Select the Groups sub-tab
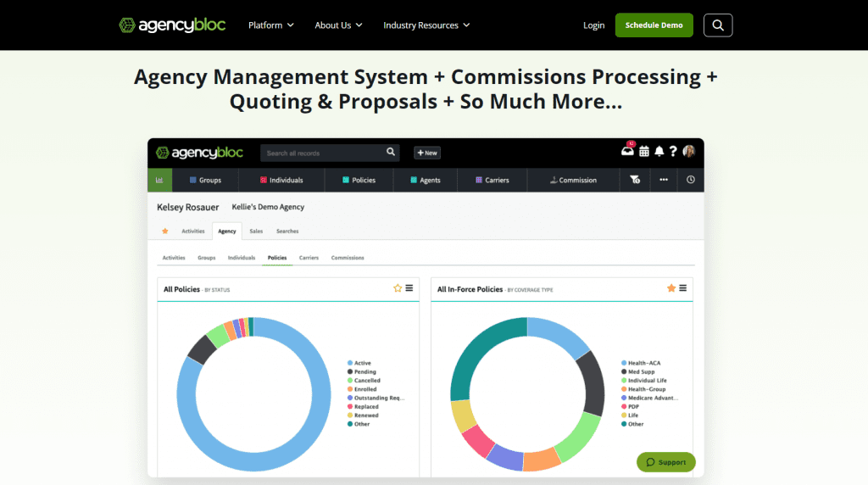The height and width of the screenshot is (485, 868). pyautogui.click(x=207, y=258)
